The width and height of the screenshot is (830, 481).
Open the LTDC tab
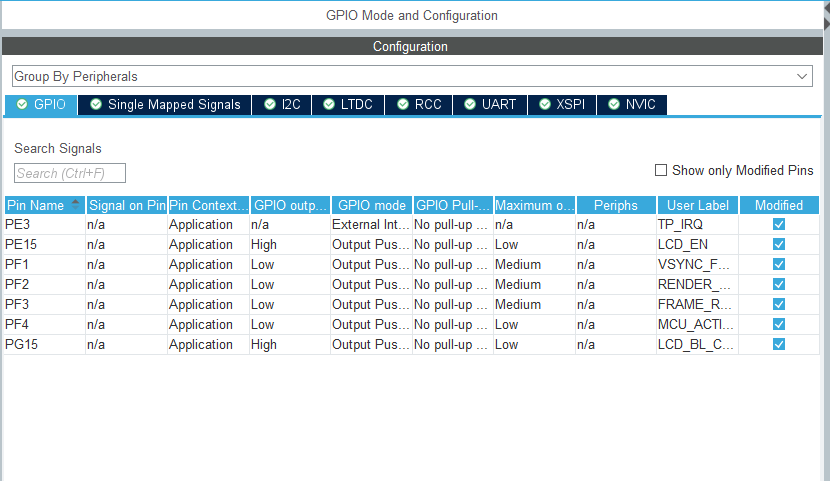click(x=348, y=104)
